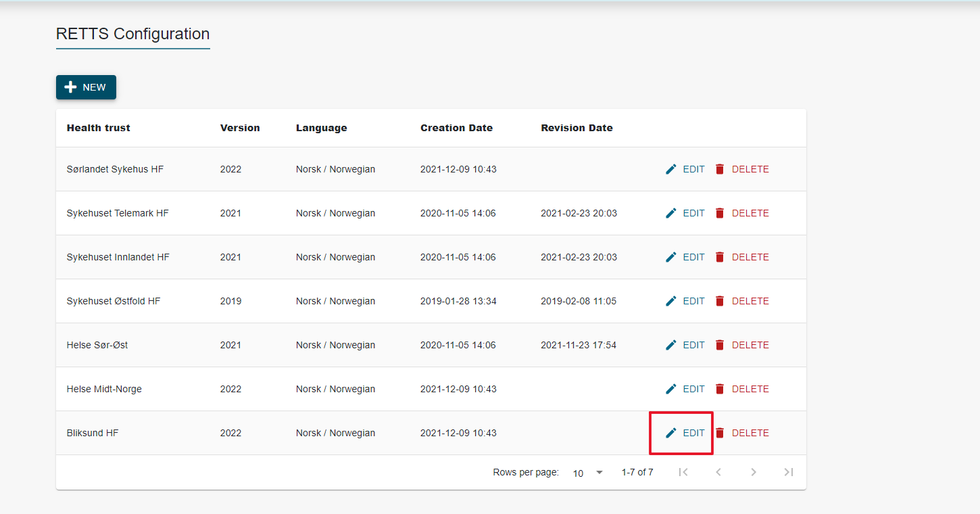Select EDIT label for Bliksund HF
Image resolution: width=980 pixels, height=514 pixels.
(693, 433)
